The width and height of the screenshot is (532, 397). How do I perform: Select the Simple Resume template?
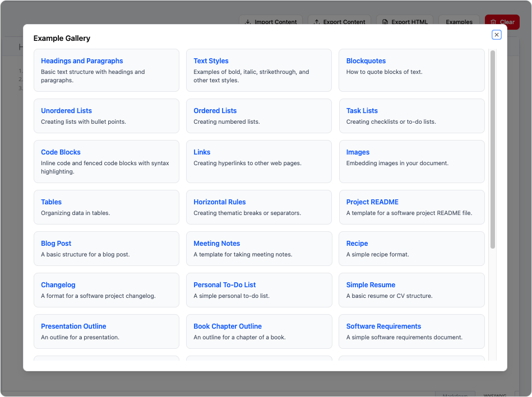tap(411, 290)
